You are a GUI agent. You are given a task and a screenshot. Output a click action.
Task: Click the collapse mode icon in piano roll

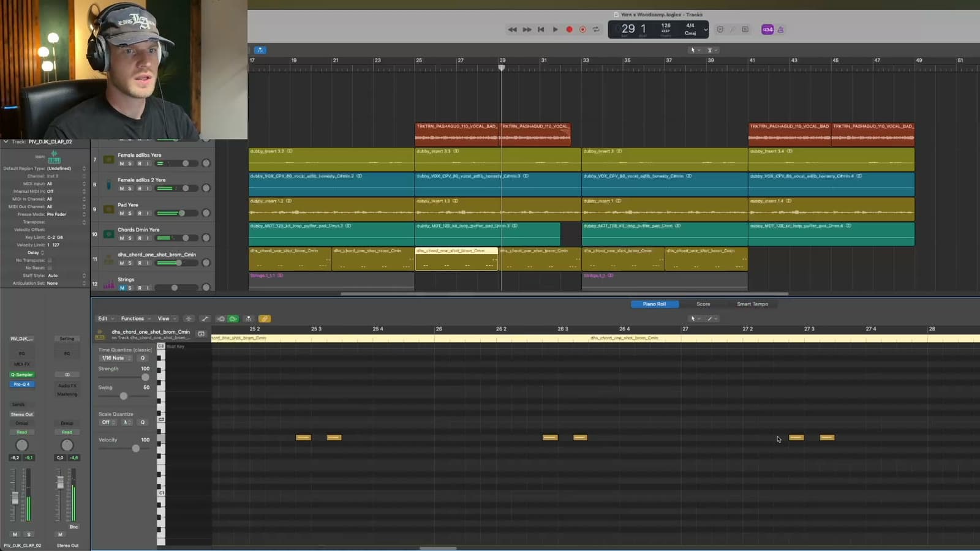point(189,318)
